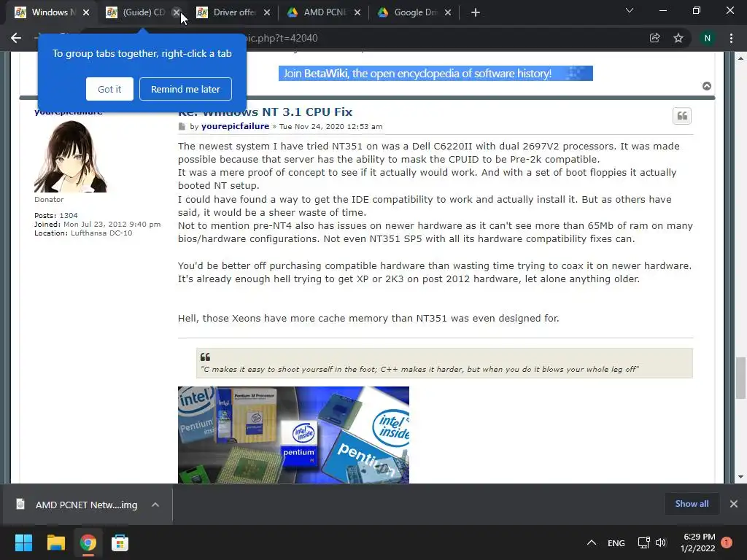Switch to the AMD PCNET tab
The width and height of the screenshot is (747, 560).
[x=320, y=12]
